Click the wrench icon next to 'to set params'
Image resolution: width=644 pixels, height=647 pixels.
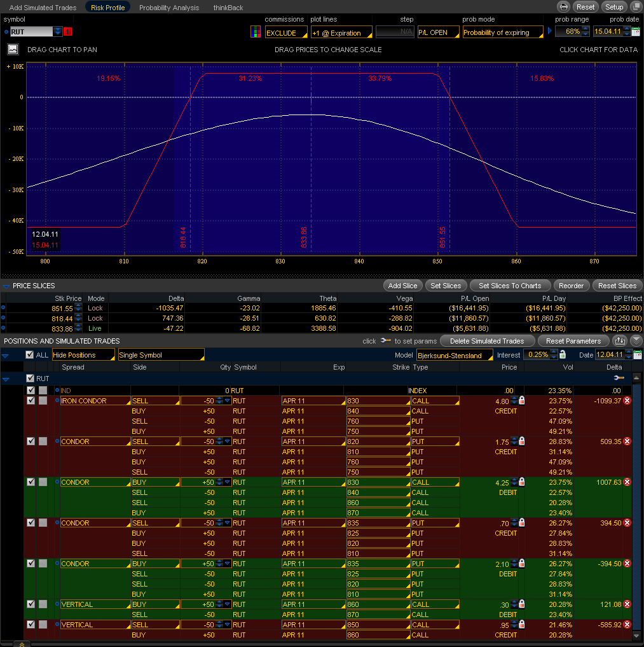point(385,341)
